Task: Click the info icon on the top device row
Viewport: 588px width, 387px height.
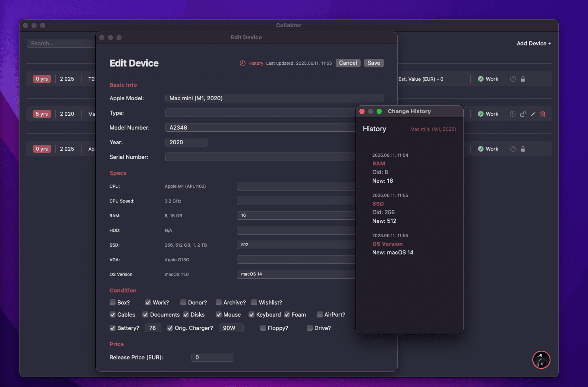Action: point(513,79)
